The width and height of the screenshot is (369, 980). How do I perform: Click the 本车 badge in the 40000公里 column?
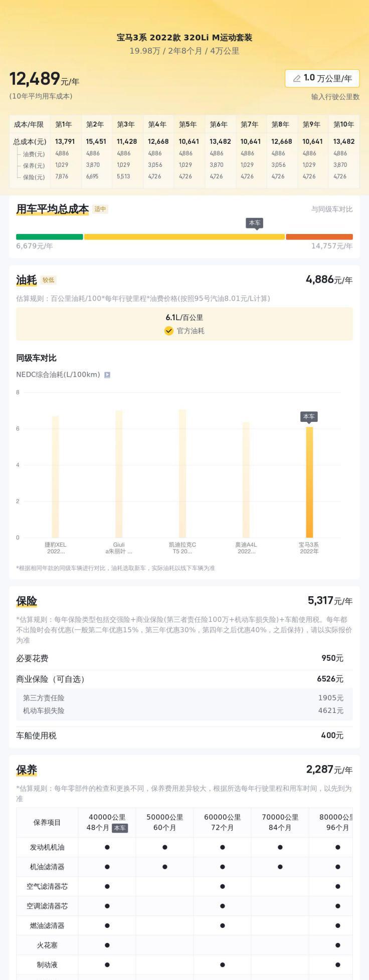[x=120, y=828]
